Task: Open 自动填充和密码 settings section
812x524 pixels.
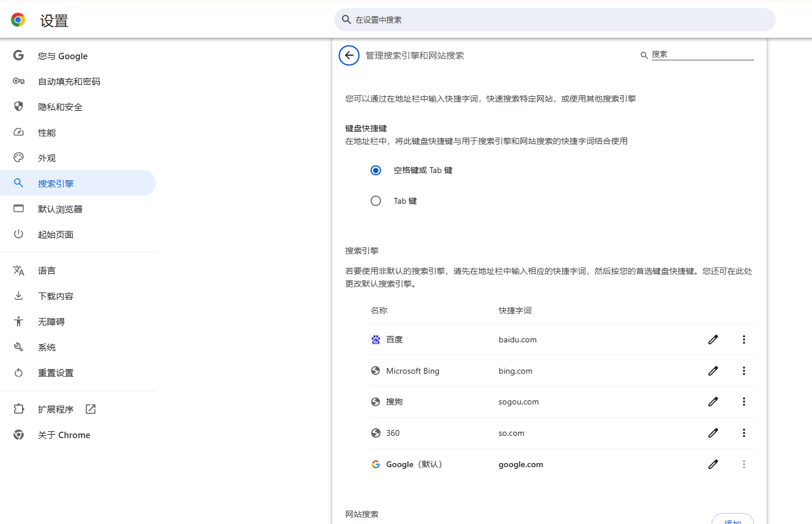Action: coord(78,81)
